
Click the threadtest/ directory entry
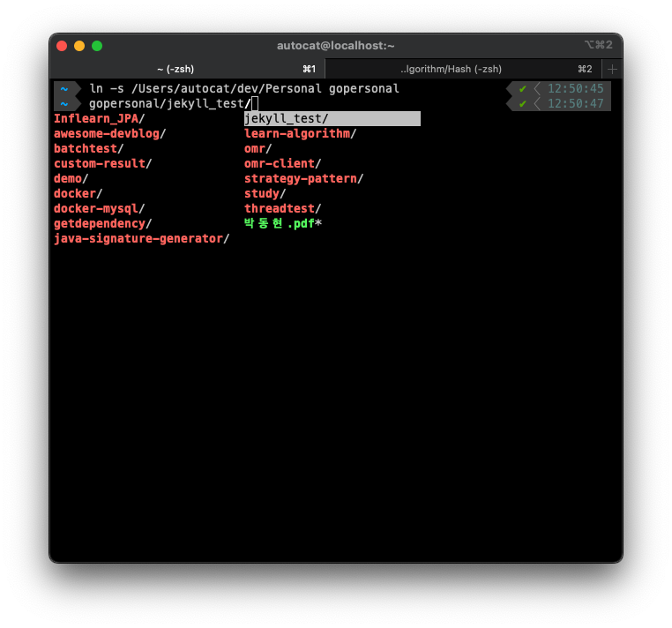point(283,209)
